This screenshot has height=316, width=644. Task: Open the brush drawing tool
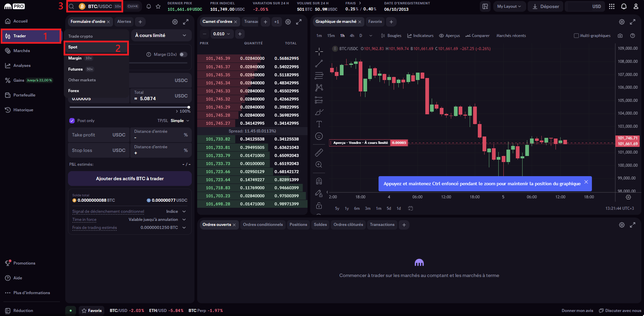pos(319,112)
